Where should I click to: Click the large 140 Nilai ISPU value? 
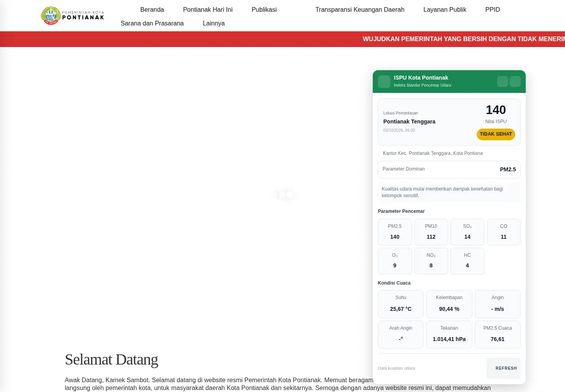click(496, 110)
